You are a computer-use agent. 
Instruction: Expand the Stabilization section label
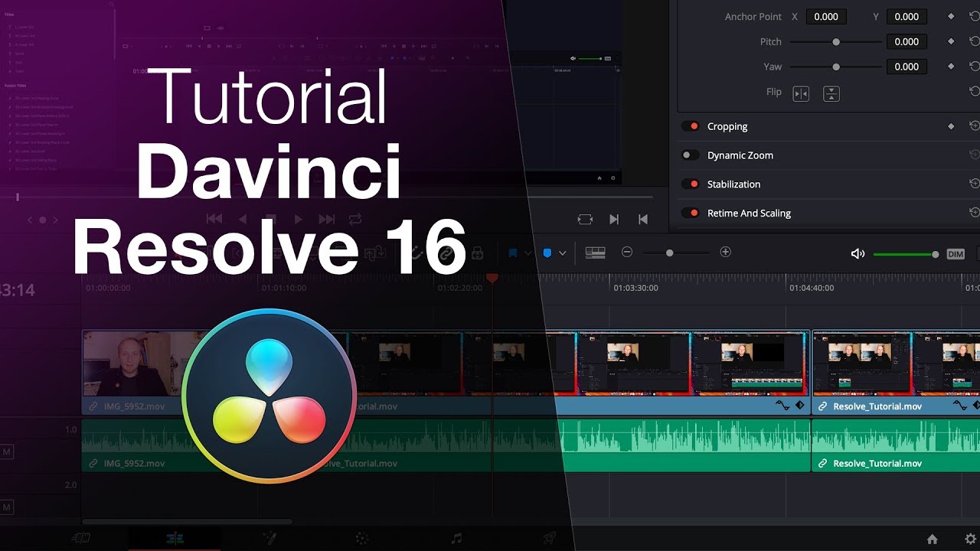tap(733, 184)
